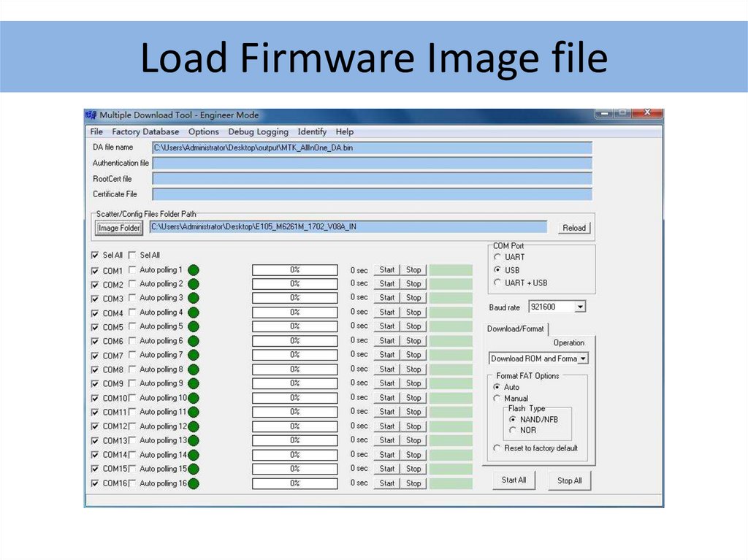Select the UART + USB radio button

pyautogui.click(x=497, y=283)
